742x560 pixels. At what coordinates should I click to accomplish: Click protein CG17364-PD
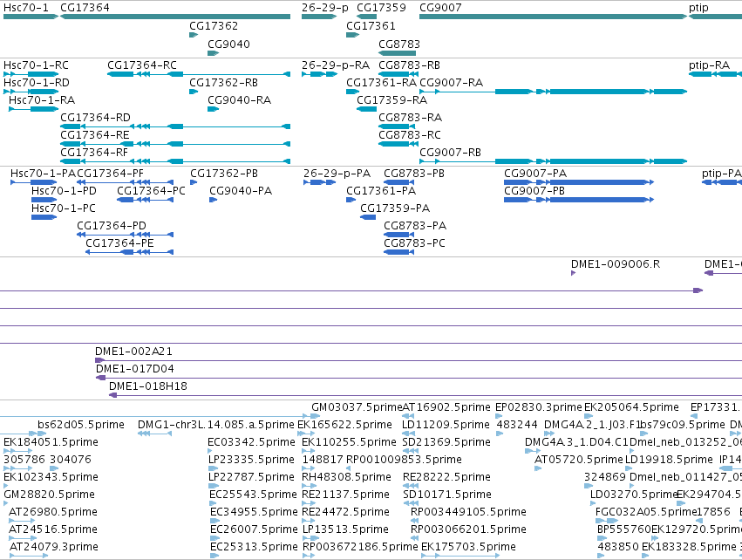tap(125, 235)
